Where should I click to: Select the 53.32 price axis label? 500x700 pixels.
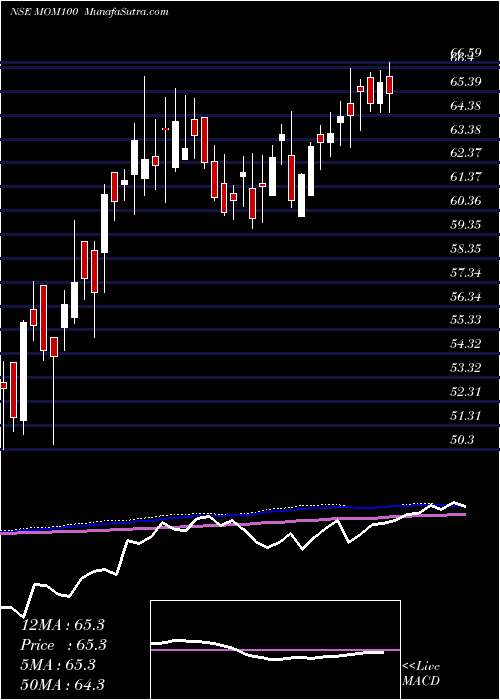(466, 368)
